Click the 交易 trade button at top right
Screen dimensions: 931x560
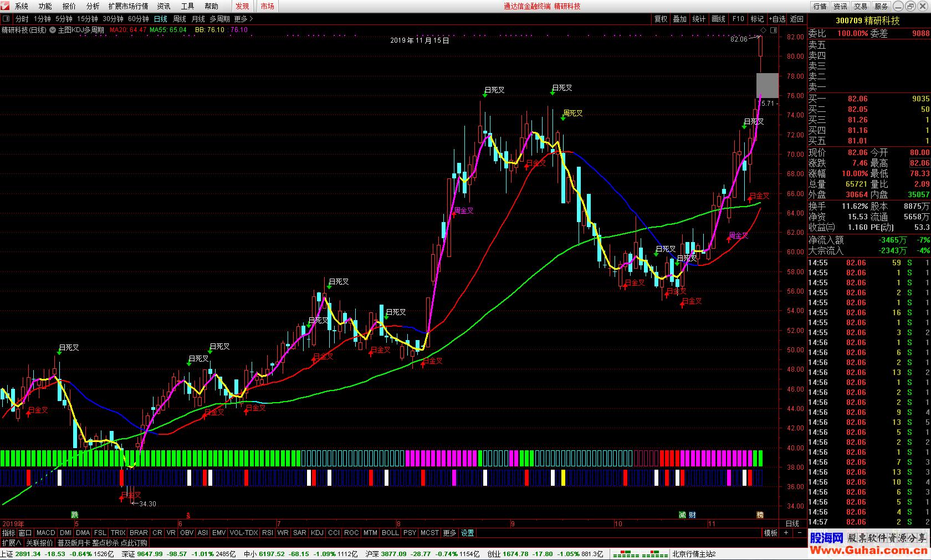(861, 6)
